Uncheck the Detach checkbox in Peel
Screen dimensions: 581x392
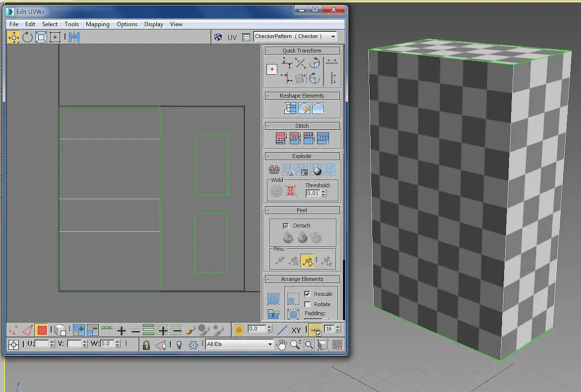pyautogui.click(x=286, y=225)
